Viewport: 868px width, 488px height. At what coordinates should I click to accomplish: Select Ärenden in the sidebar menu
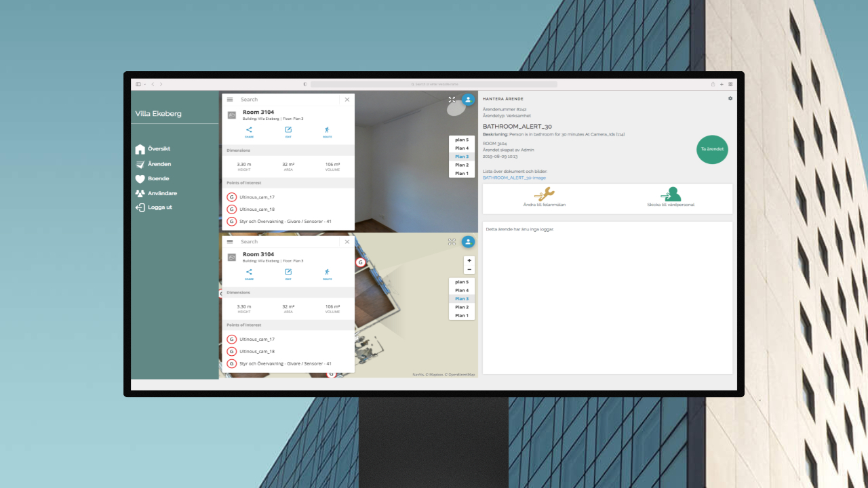[x=158, y=163]
